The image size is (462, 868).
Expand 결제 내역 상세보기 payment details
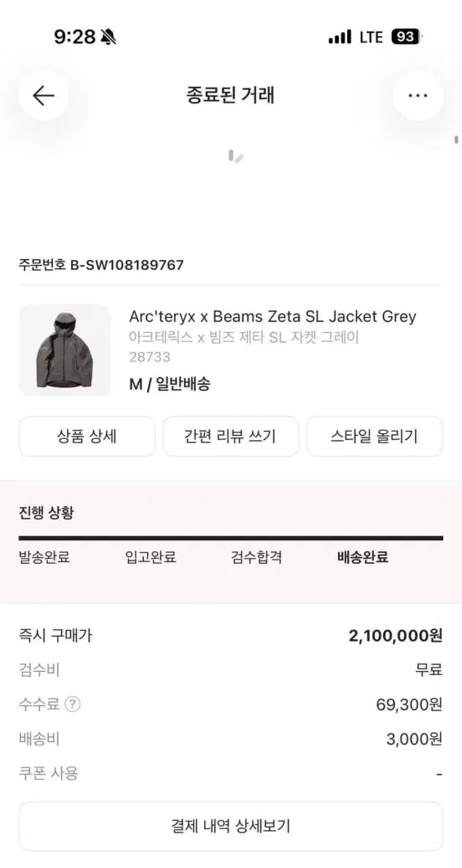[231, 826]
